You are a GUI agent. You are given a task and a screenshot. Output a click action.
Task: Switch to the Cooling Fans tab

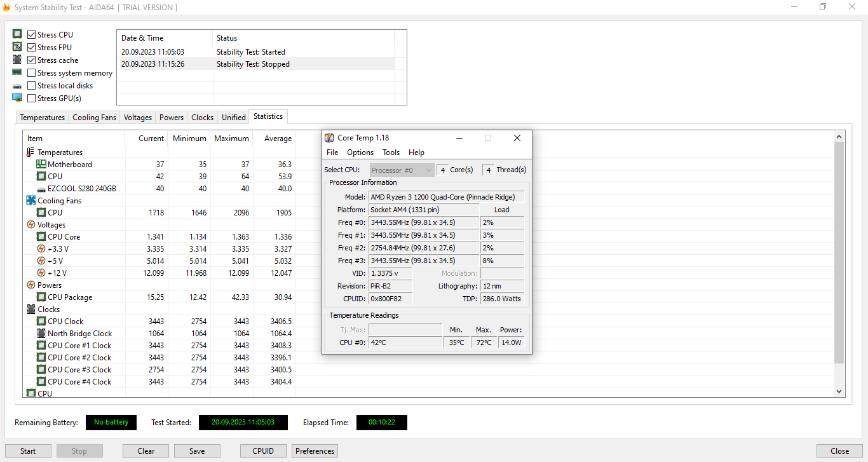[x=95, y=118]
